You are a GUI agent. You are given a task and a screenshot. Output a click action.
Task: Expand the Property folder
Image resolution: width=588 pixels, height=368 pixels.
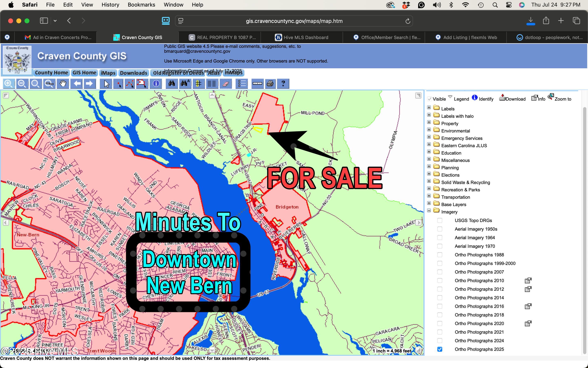click(429, 122)
